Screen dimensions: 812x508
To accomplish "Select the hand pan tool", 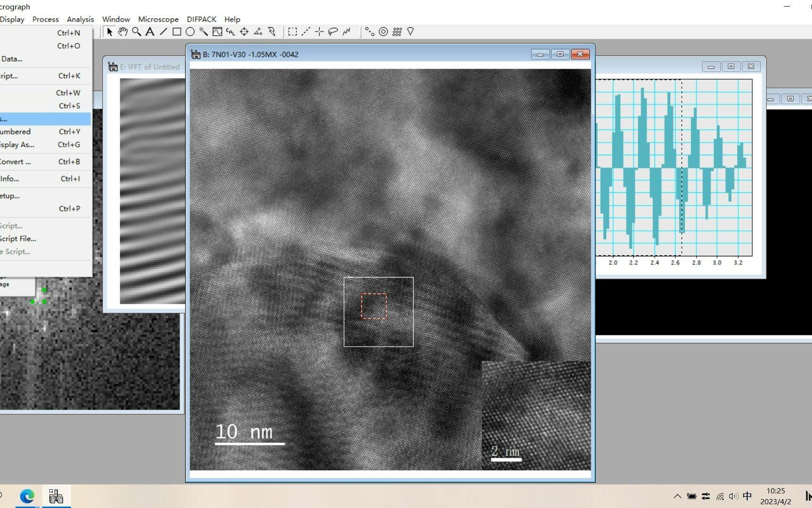I will 124,32.
